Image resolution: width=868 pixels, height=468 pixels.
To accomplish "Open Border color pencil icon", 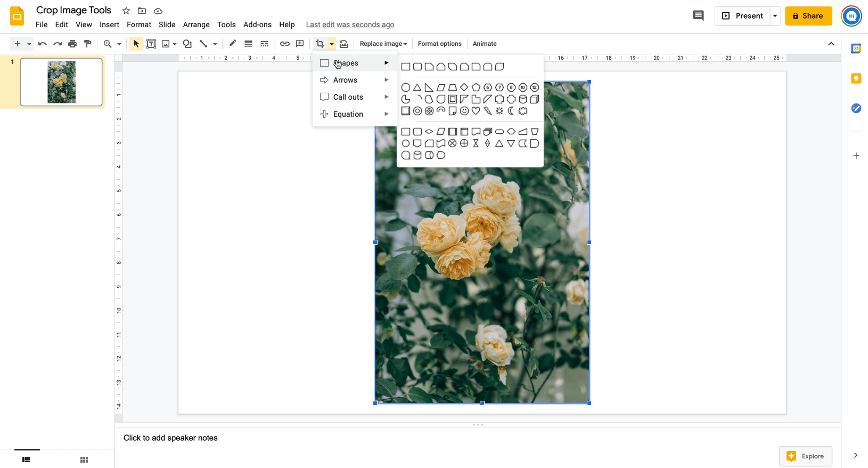I will pos(233,44).
